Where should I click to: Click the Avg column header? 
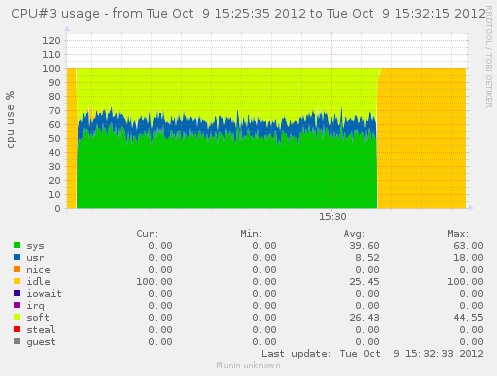354,234
